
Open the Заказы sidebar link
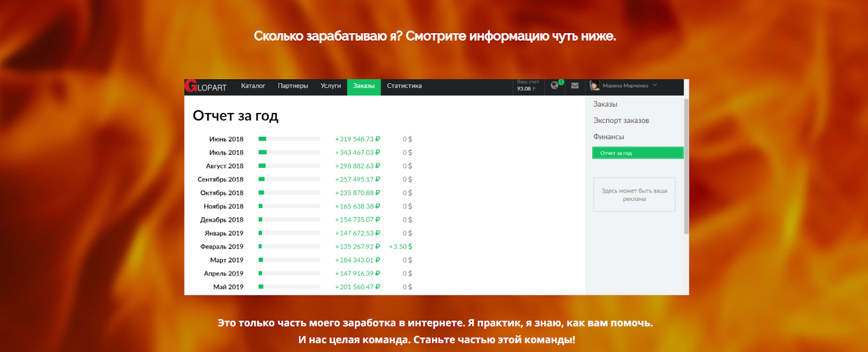[605, 104]
